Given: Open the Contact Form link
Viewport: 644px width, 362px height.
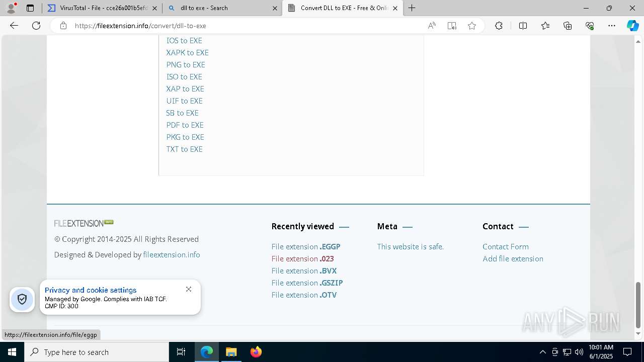Looking at the screenshot, I should pos(506,246).
